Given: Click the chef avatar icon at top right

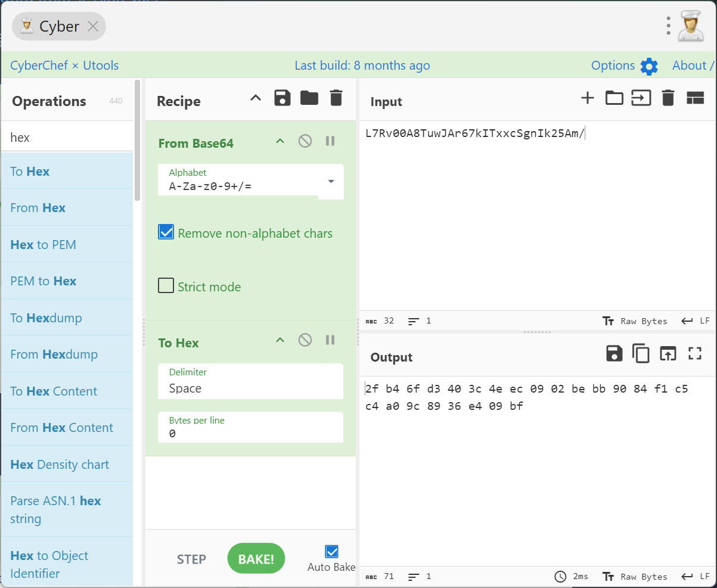Looking at the screenshot, I should 691,26.
